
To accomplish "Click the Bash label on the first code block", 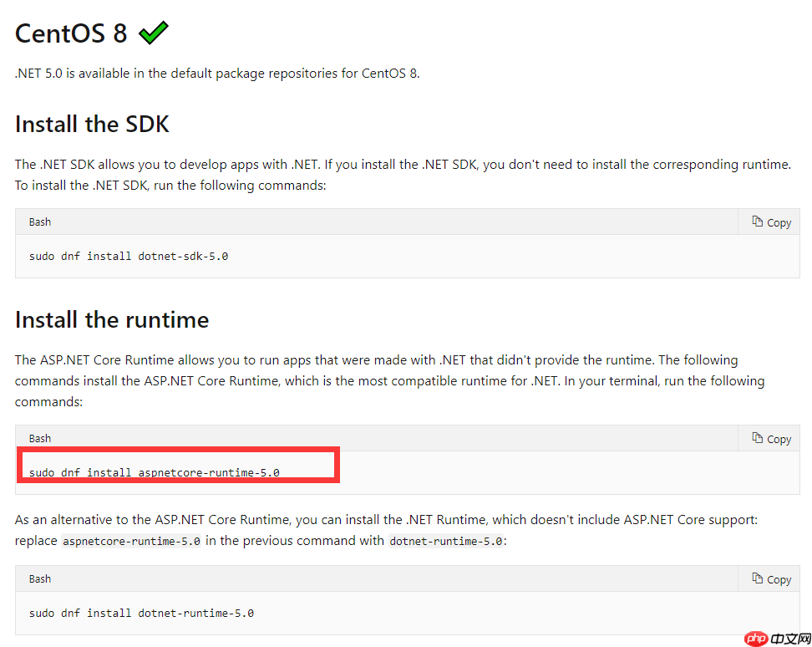I will click(39, 222).
